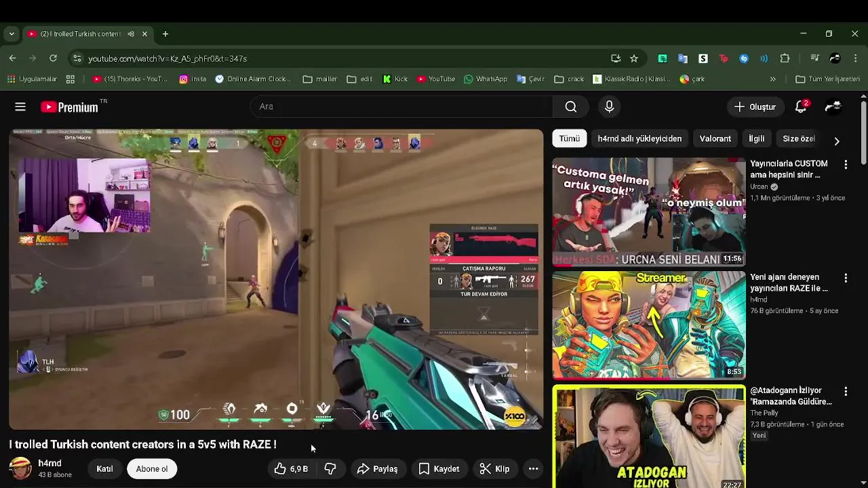The width and height of the screenshot is (868, 488).
Task: Open '@Atadogann İzliyor' video title
Action: coord(791,396)
